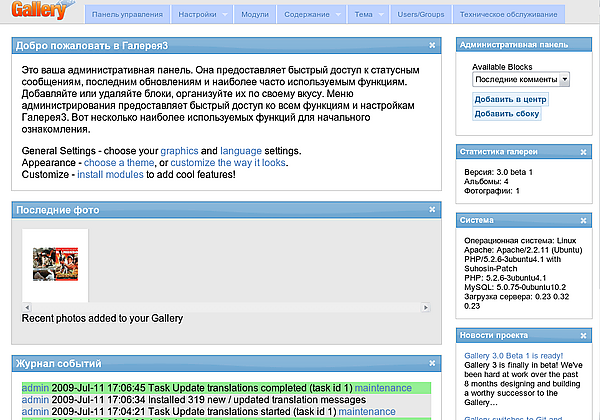The image size is (600, 420).
Task: Close the Последние фото block
Action: [432, 209]
